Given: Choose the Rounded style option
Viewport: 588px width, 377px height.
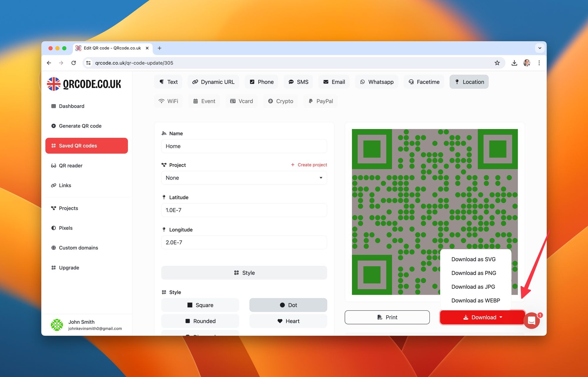Looking at the screenshot, I should tap(200, 321).
